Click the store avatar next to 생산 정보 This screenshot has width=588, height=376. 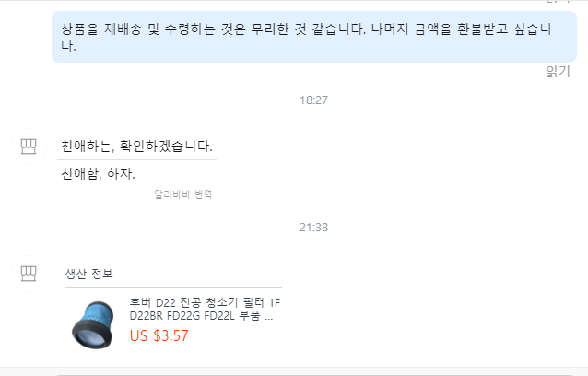tap(28, 273)
